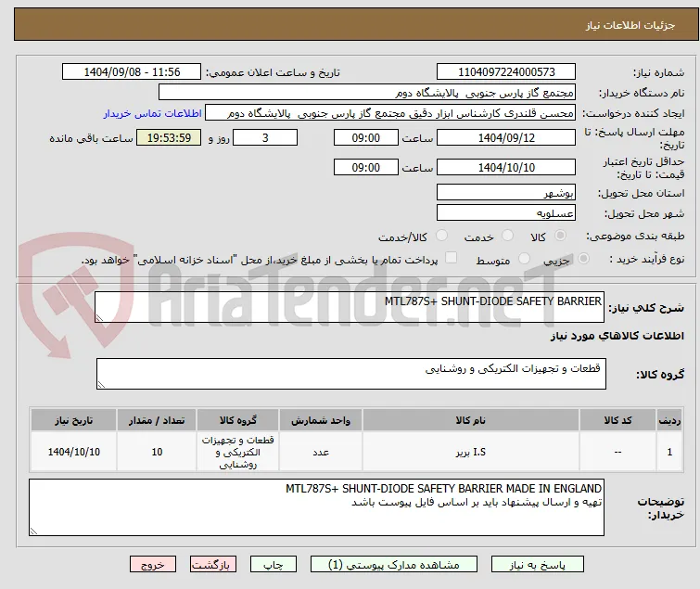
Task: Click the response deadline date 1404/09/12
Action: tap(506, 137)
